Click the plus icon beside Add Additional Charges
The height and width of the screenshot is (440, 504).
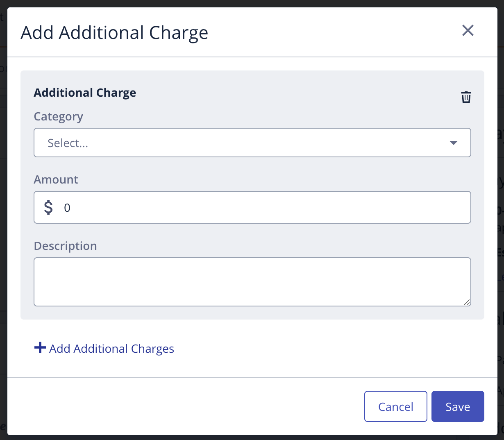(40, 347)
